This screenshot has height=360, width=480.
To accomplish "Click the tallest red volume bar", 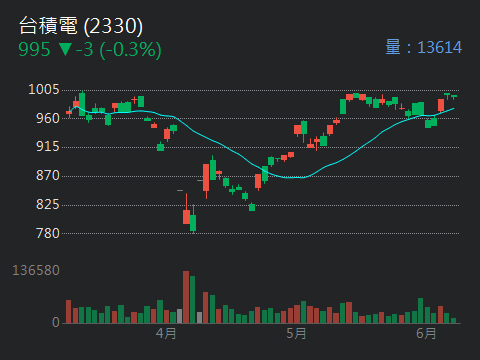I will click(186, 297).
